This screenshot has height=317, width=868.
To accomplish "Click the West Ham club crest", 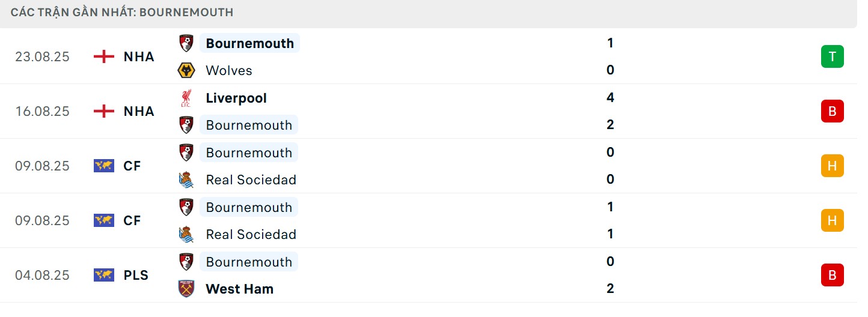I will tap(186, 289).
